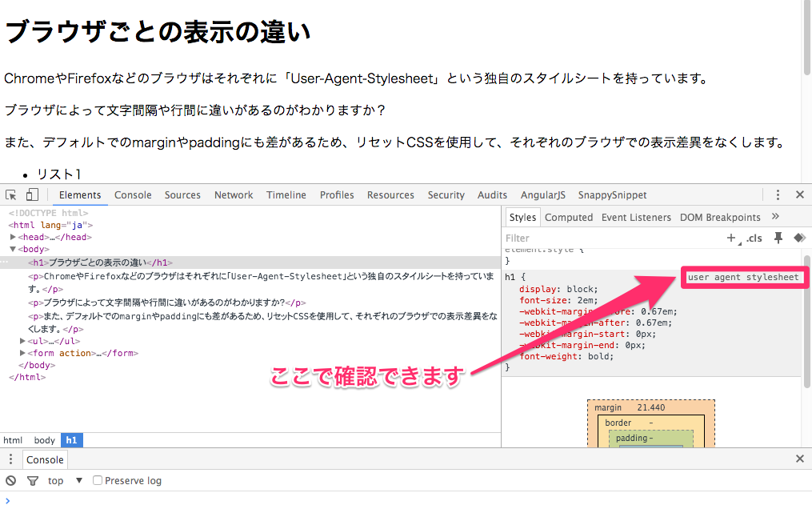Open the Computed styles tab
The height and width of the screenshot is (509, 812).
tap(569, 217)
